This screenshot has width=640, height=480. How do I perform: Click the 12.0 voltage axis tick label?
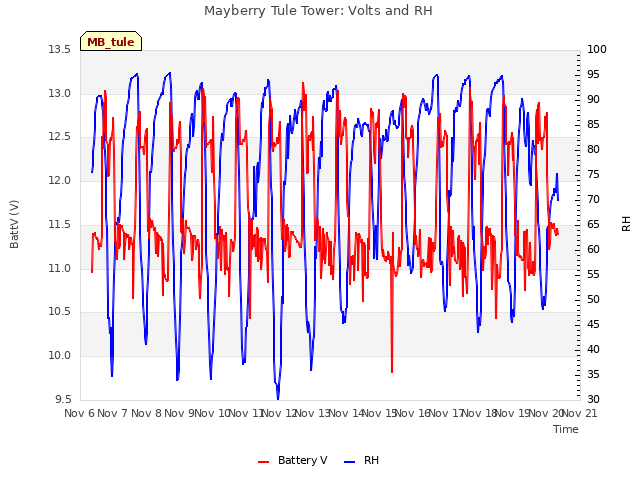(x=60, y=180)
